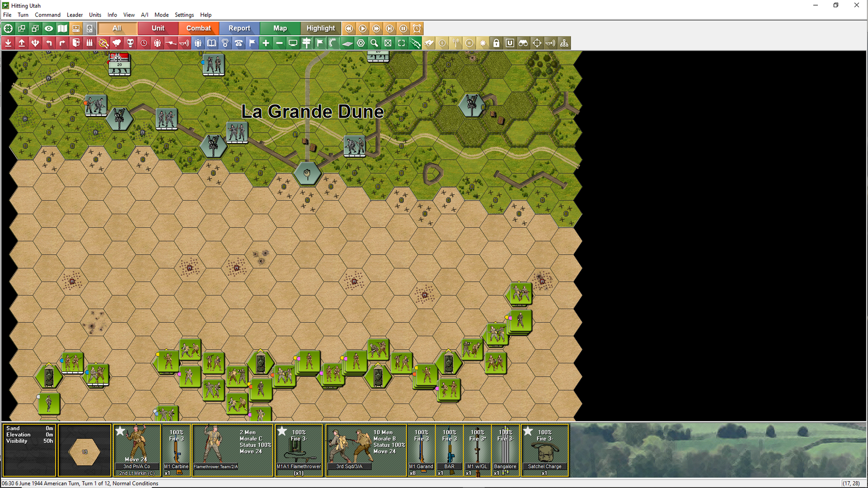Expand the Leader menu

coord(75,15)
